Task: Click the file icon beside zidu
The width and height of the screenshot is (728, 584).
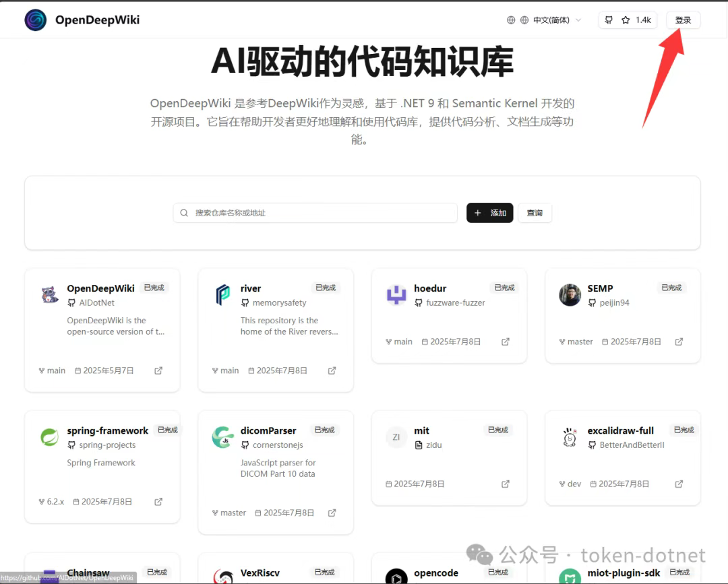Action: [419, 445]
